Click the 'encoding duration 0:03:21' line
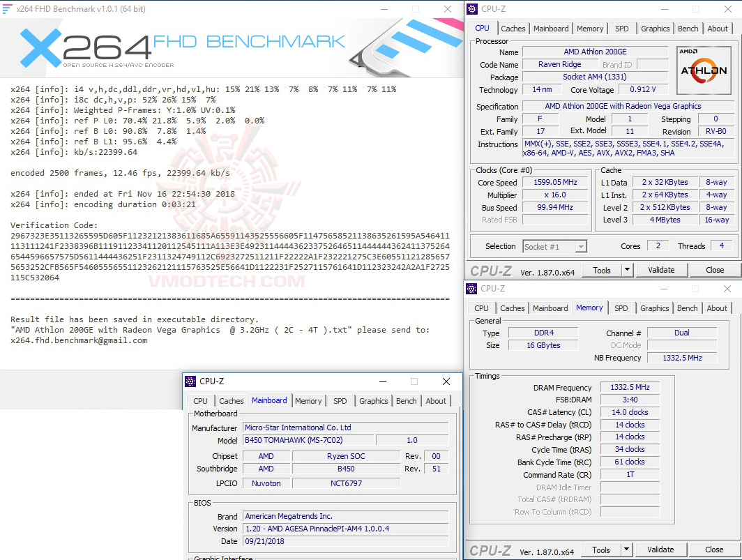 pos(103,204)
